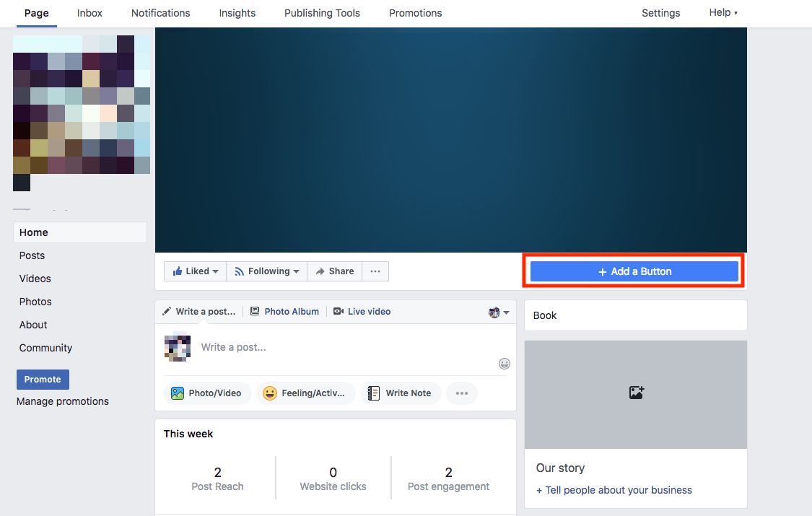Viewport: 812px width, 516px height.
Task: Open About in the sidebar
Action: (x=33, y=325)
